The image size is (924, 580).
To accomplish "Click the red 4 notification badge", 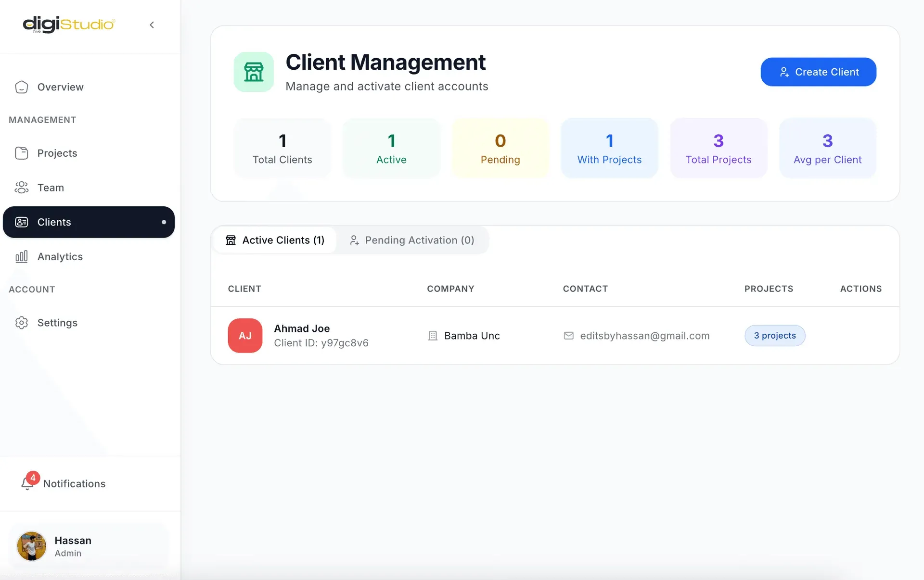I will point(33,478).
